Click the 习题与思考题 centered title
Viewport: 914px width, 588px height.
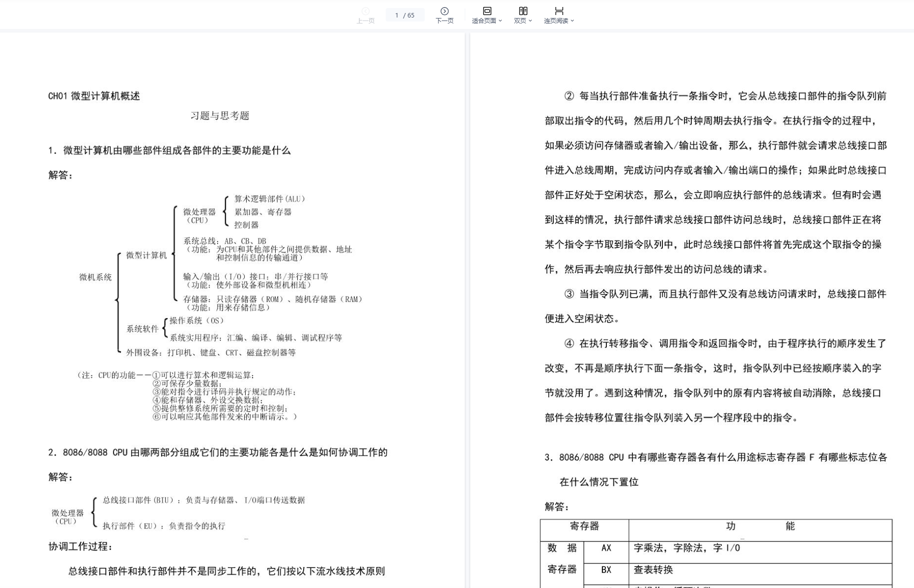pos(220,116)
